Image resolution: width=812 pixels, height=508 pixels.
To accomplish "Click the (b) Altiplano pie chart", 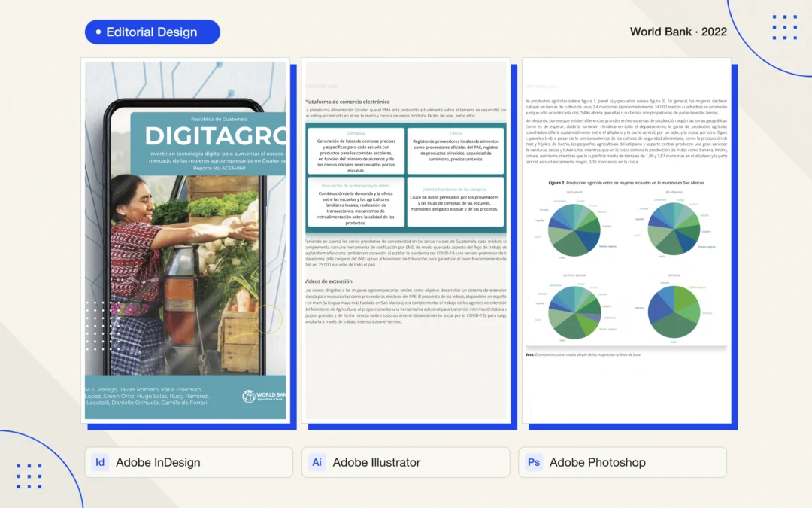I will pyautogui.click(x=674, y=229).
